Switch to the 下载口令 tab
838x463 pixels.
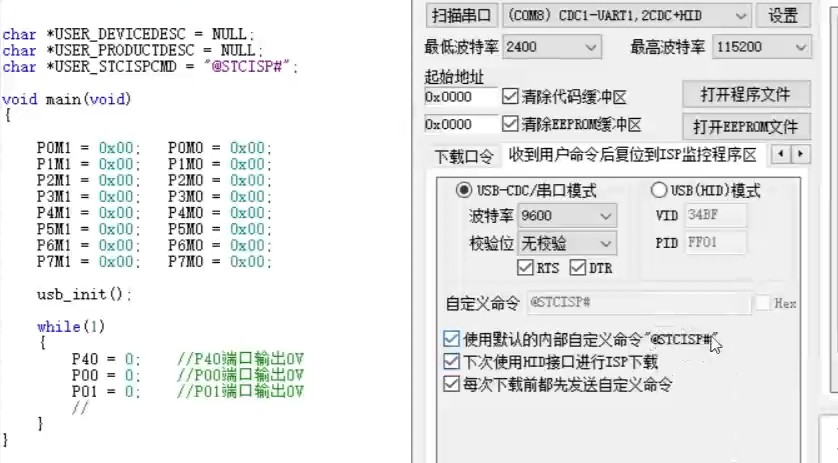pos(464,156)
